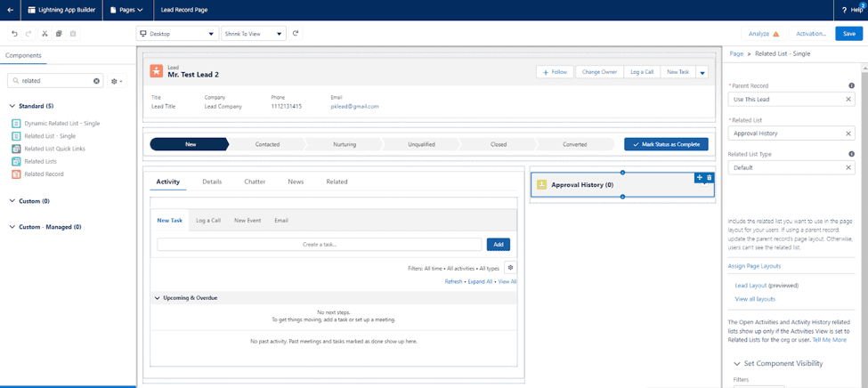Open the Shrink To View dropdown
The image size is (868, 388).
254,34
